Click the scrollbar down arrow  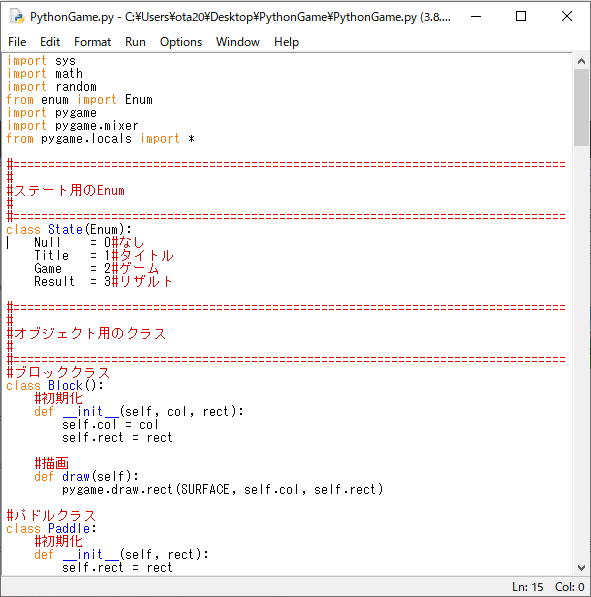tap(581, 568)
